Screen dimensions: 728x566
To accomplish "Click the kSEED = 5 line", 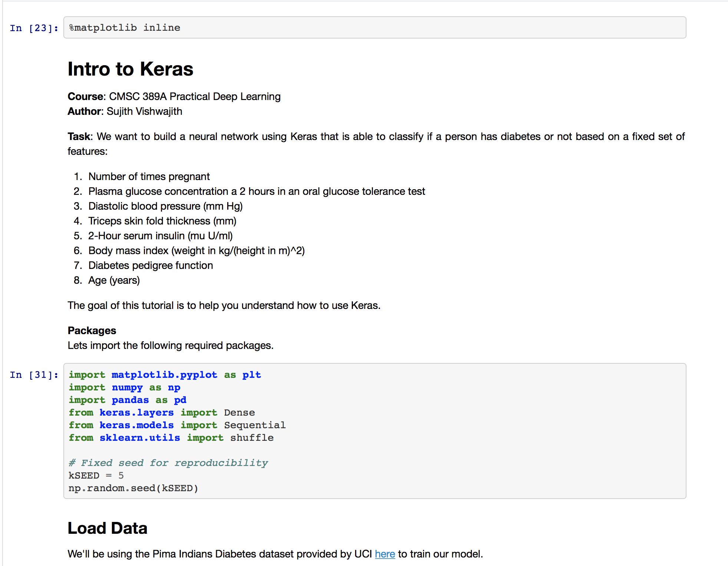I will tap(96, 476).
